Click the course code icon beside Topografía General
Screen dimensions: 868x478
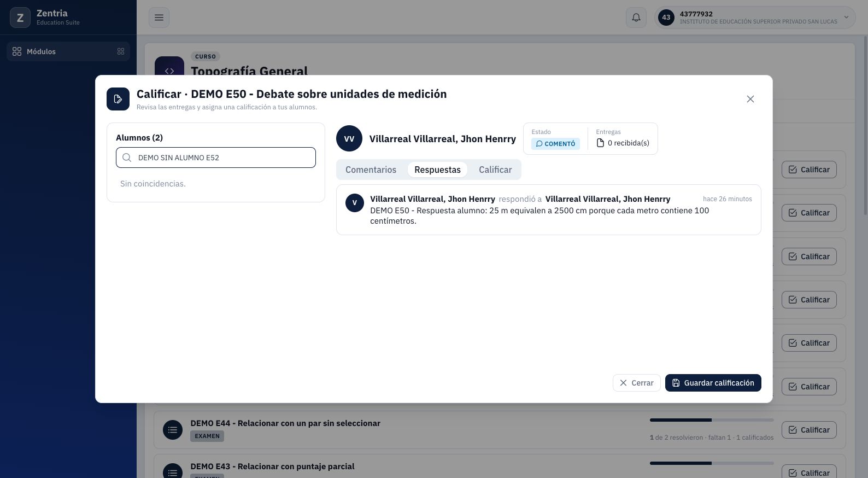click(x=169, y=66)
